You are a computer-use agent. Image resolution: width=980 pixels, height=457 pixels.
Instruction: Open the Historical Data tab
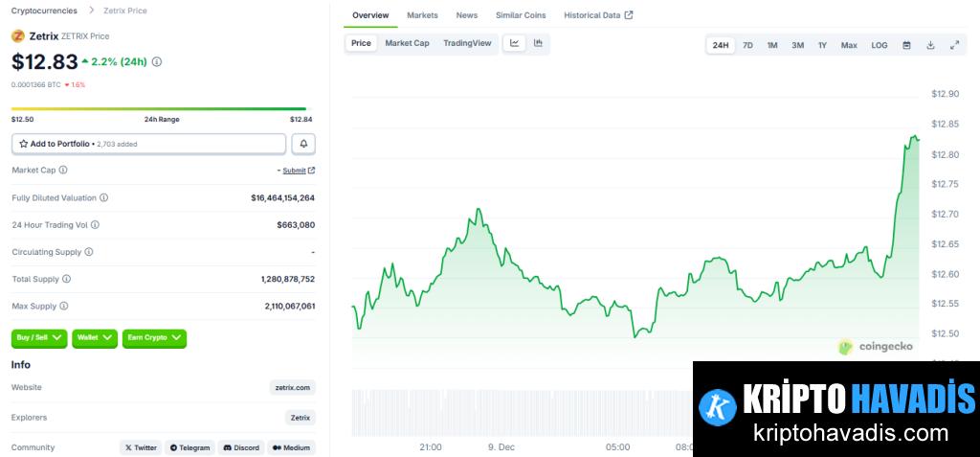[x=597, y=15]
